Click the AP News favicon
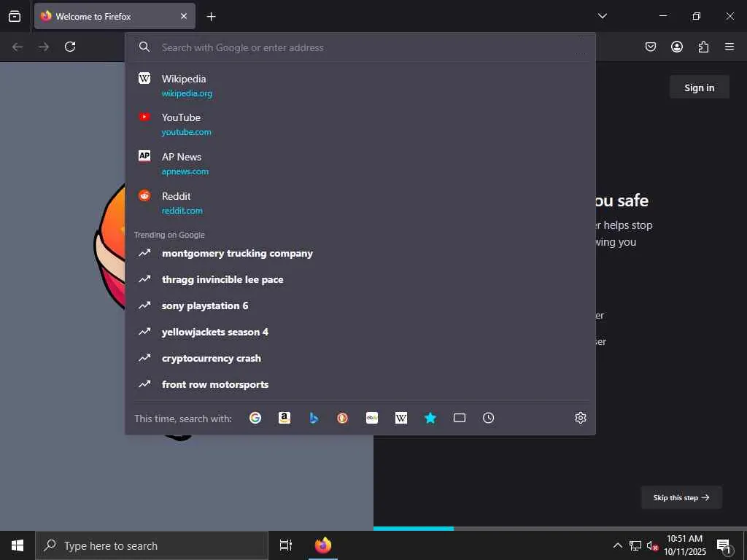 pos(144,156)
